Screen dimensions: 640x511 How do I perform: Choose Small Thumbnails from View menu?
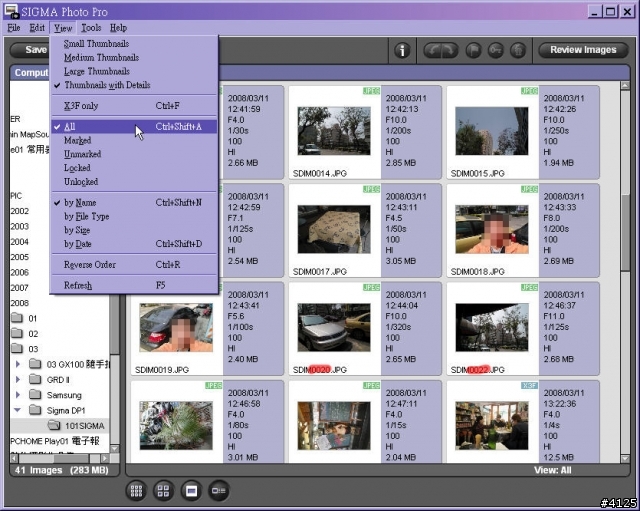click(133, 44)
